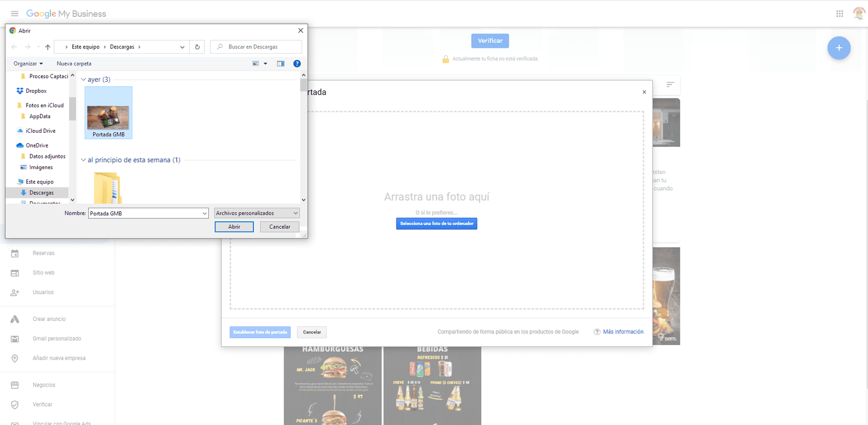This screenshot has width=868, height=425.
Task: Open the hamburger main menu
Action: [15, 14]
